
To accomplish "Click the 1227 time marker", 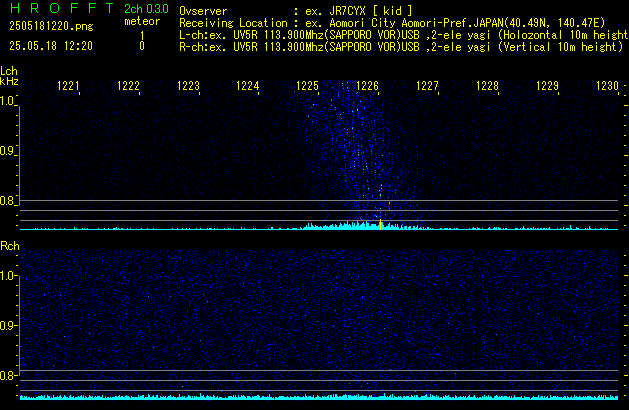I will click(x=427, y=86).
